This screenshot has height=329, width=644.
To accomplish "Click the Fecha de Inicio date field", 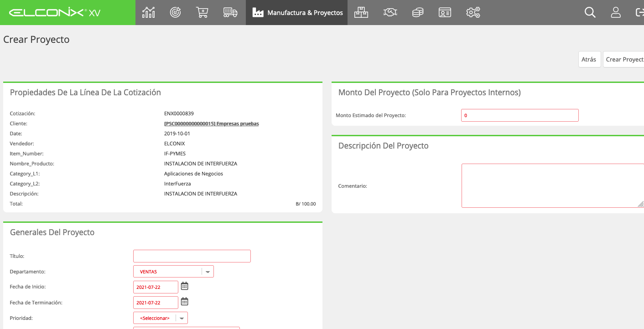I will coord(156,287).
